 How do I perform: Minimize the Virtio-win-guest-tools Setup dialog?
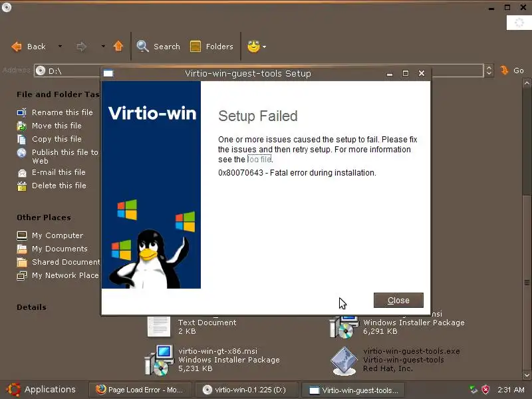tap(390, 73)
